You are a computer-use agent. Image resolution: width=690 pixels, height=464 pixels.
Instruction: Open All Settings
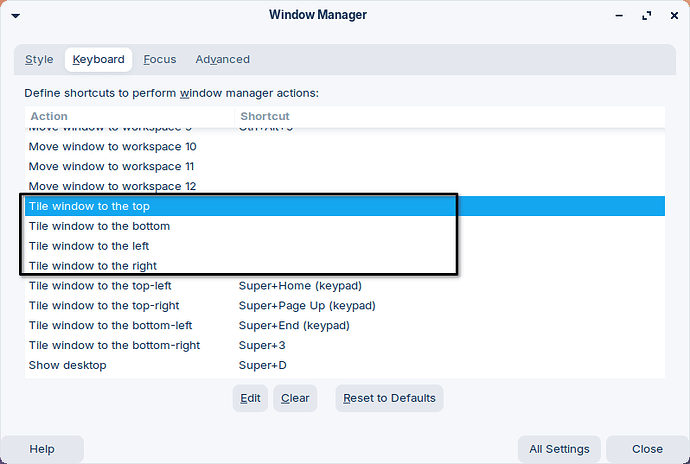pyautogui.click(x=560, y=449)
